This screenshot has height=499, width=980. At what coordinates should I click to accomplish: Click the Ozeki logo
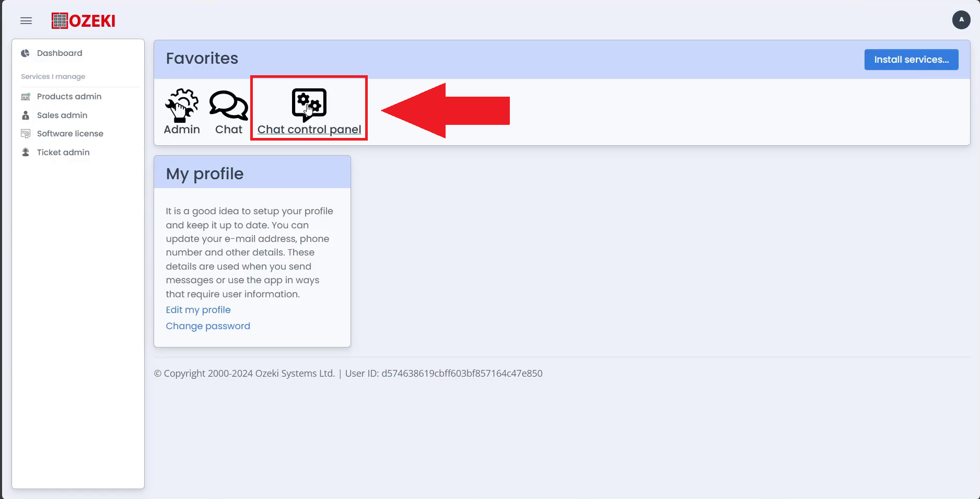click(x=84, y=21)
